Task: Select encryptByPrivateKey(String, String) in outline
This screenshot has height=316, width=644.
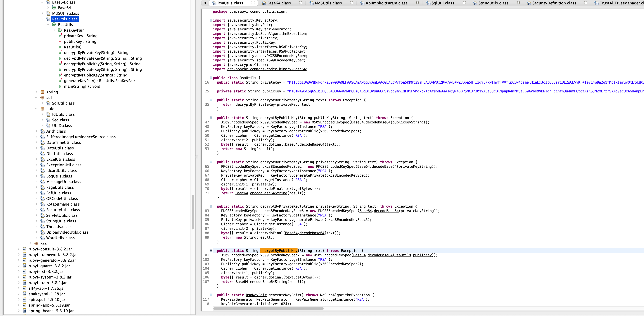Action: coord(103,69)
